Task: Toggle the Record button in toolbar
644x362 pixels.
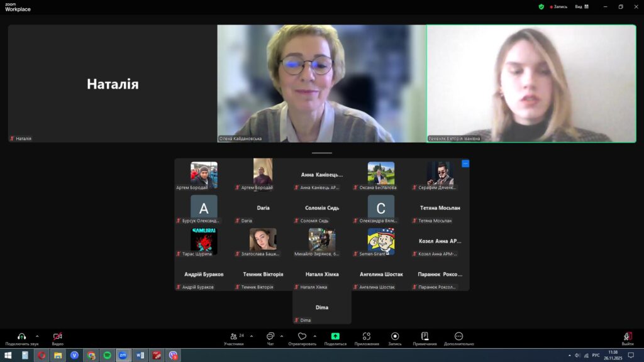Action: (x=395, y=336)
